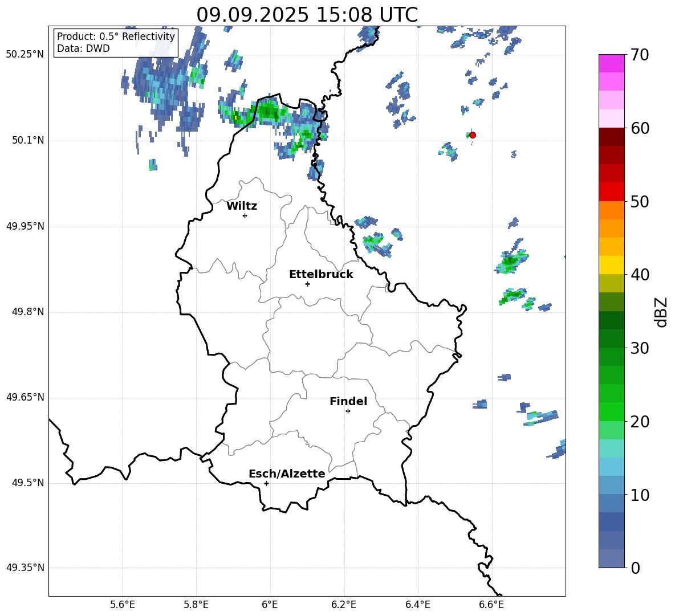Click the 49.5°N latitude label
The height and width of the screenshot is (616, 675).
(28, 483)
